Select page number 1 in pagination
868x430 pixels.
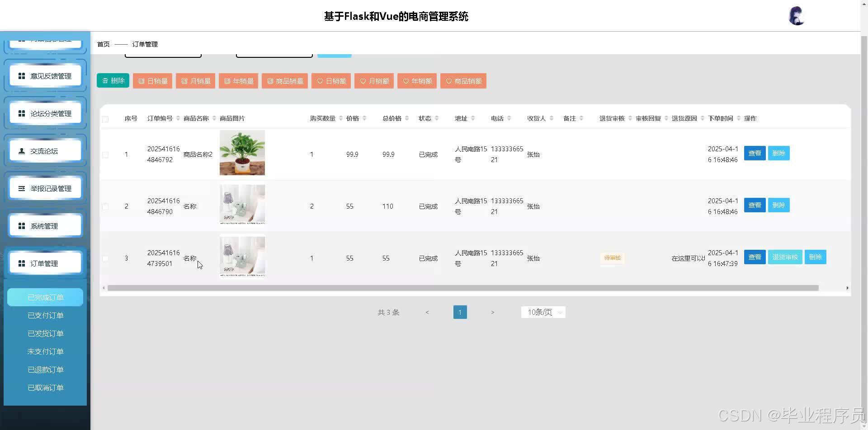click(460, 312)
